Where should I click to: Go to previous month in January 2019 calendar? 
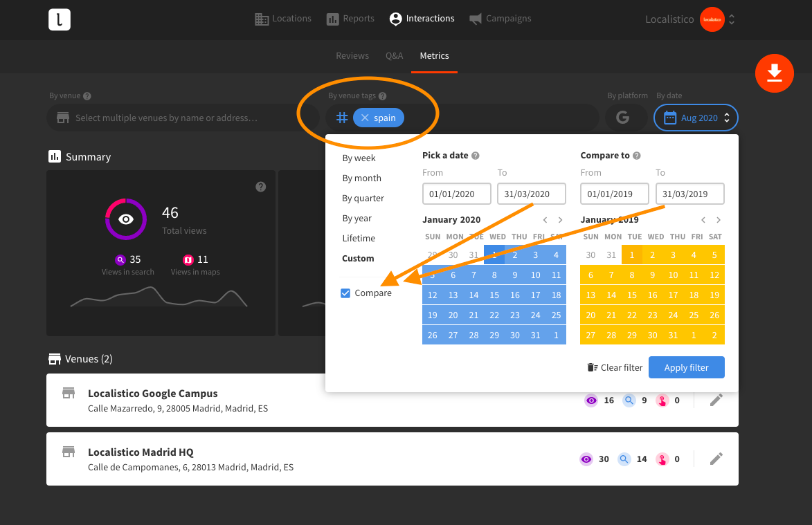point(703,220)
